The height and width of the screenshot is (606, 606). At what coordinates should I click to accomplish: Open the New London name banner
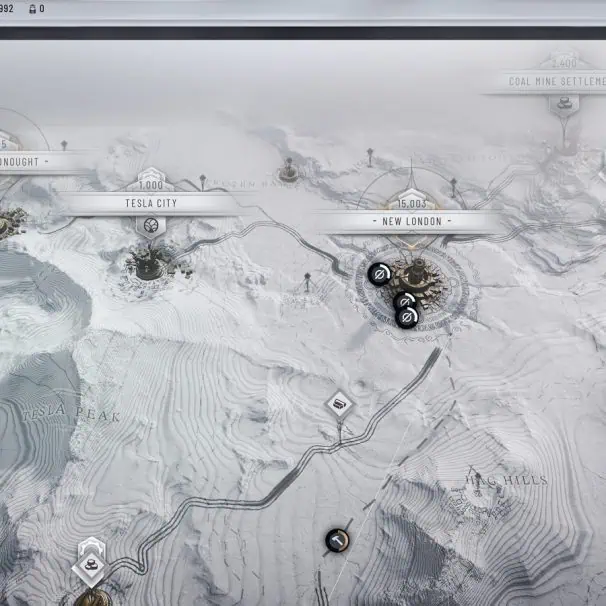click(x=412, y=221)
